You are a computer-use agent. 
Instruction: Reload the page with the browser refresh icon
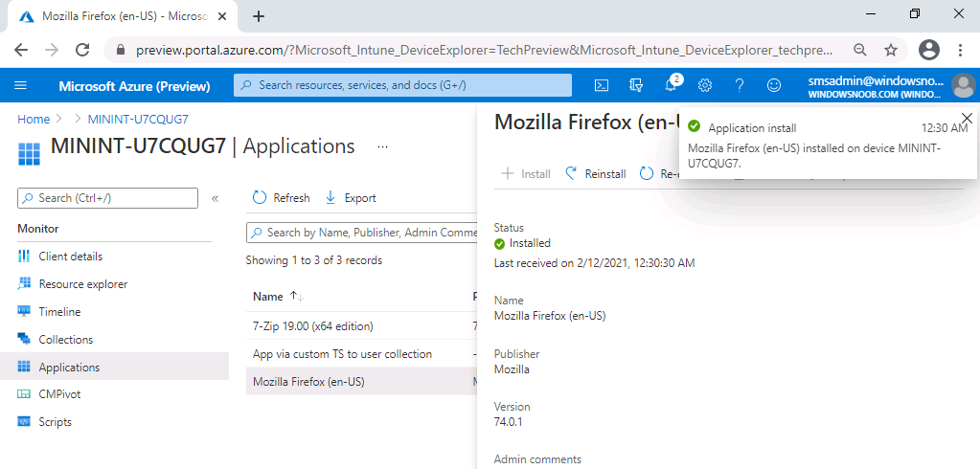point(81,50)
